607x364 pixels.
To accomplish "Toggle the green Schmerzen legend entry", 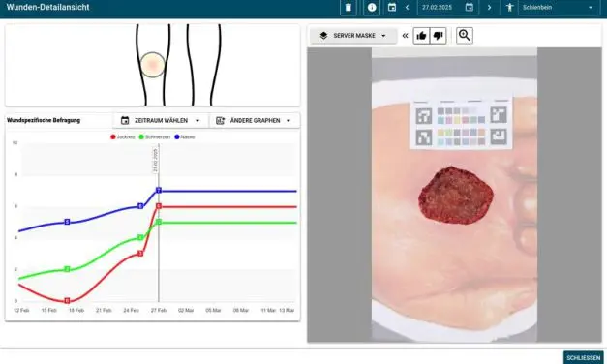I will [155, 137].
